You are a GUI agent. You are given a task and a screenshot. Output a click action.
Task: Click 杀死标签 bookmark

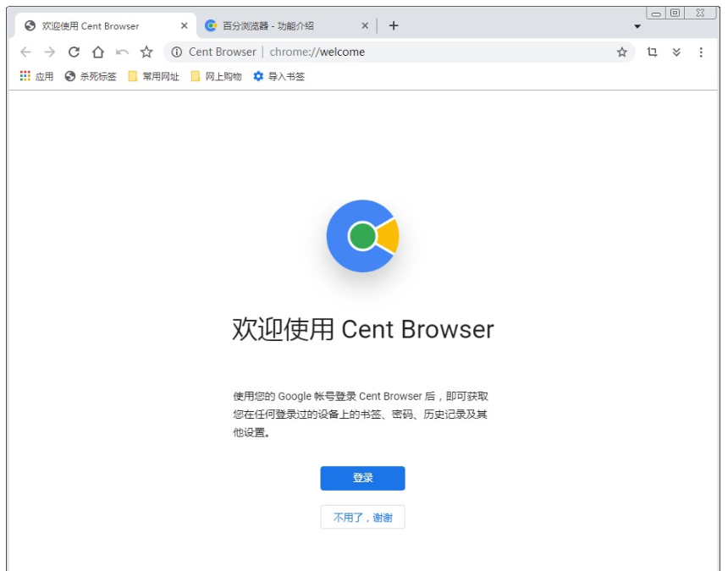click(x=91, y=76)
